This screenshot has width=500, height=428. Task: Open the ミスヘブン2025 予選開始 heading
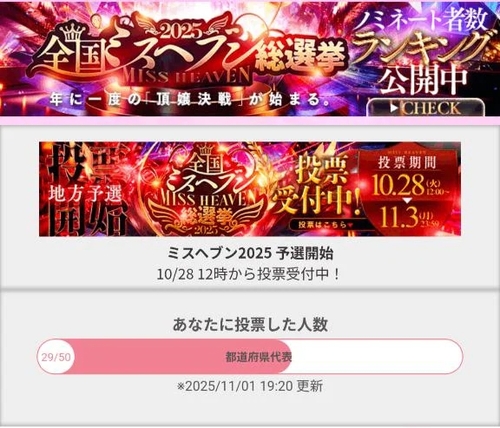250,254
